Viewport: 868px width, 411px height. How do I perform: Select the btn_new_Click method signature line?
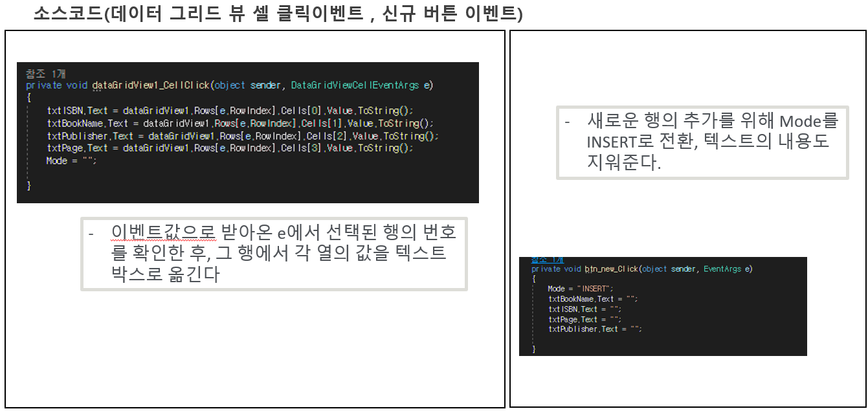(642, 269)
